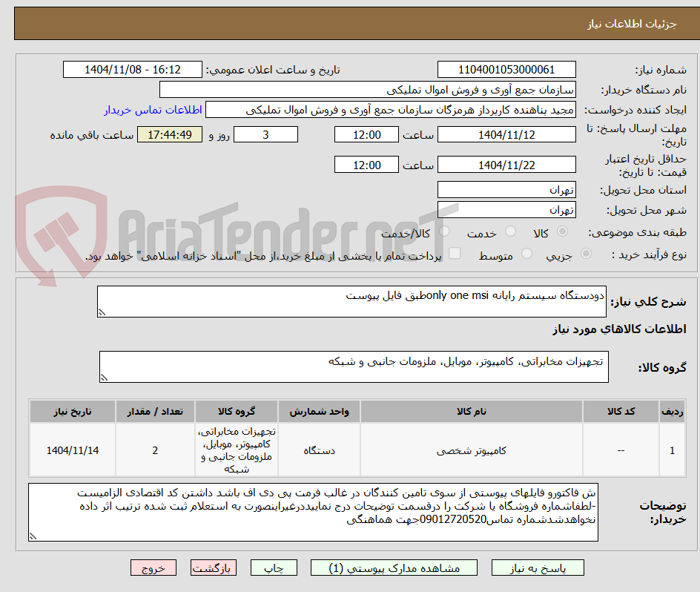
Task: Click the price validity date 1404/11/22
Action: [506, 165]
